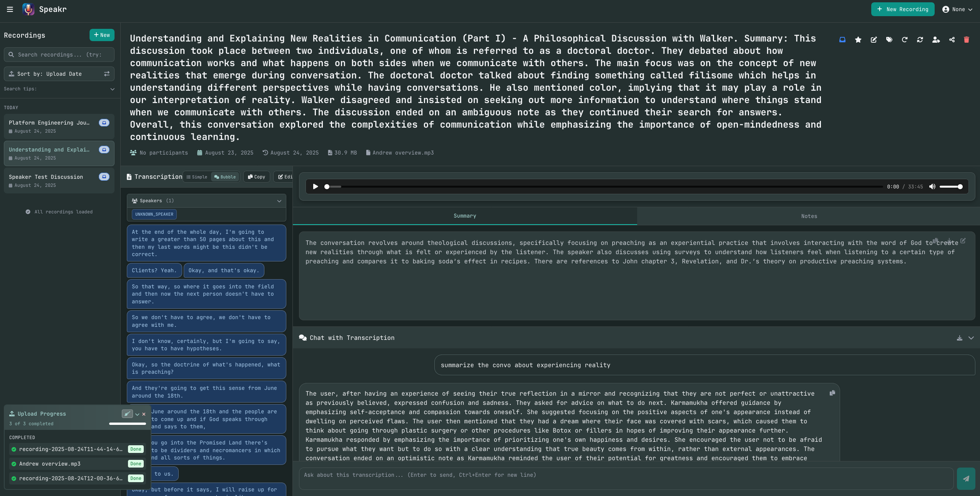Switch transcription to Bubble view
This screenshot has width=980, height=496.
[x=225, y=177]
